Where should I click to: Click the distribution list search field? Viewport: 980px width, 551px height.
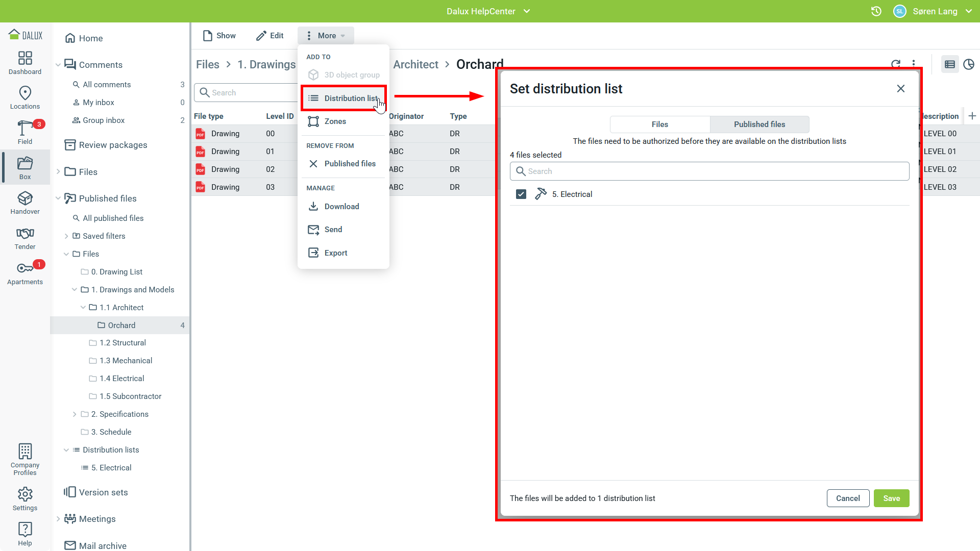click(x=709, y=171)
